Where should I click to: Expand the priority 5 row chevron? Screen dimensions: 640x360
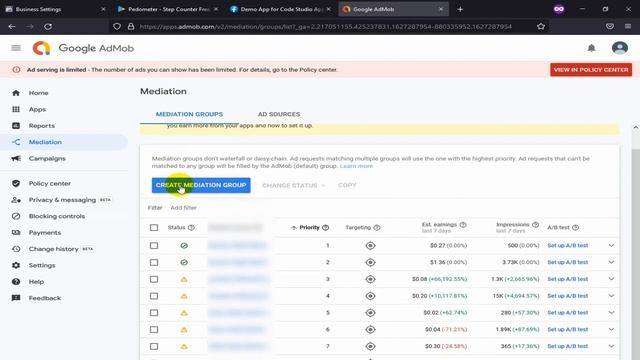(x=611, y=313)
